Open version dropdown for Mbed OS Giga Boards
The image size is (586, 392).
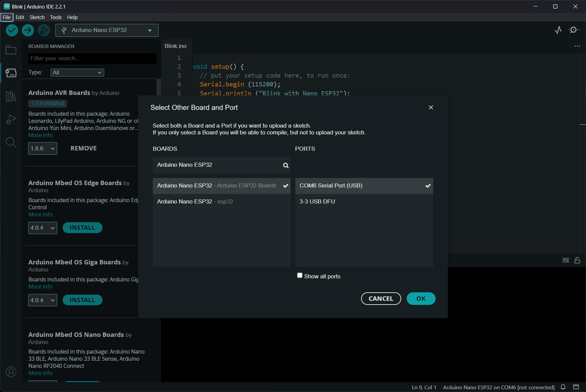[43, 300]
